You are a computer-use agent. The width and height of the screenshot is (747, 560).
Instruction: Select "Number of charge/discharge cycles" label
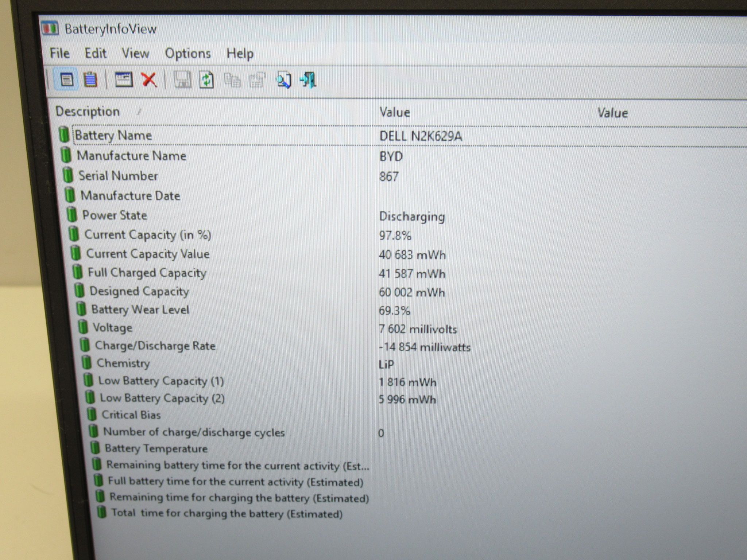coord(194,432)
